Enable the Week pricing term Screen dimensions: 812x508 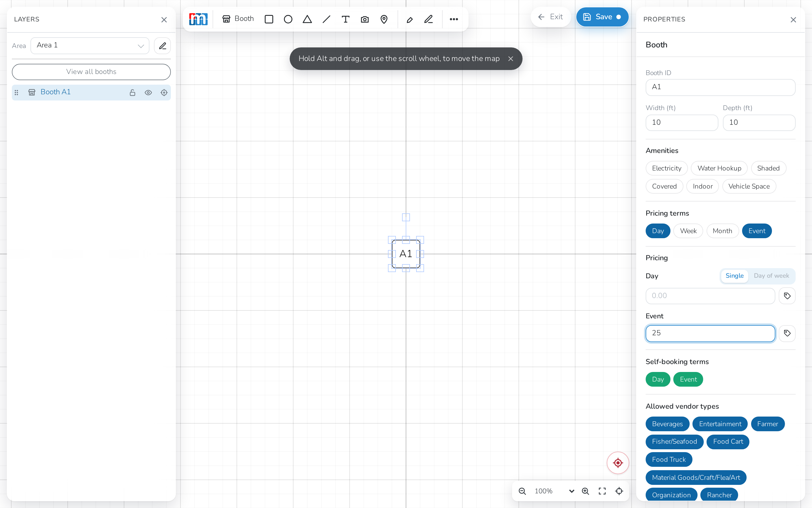click(x=688, y=231)
